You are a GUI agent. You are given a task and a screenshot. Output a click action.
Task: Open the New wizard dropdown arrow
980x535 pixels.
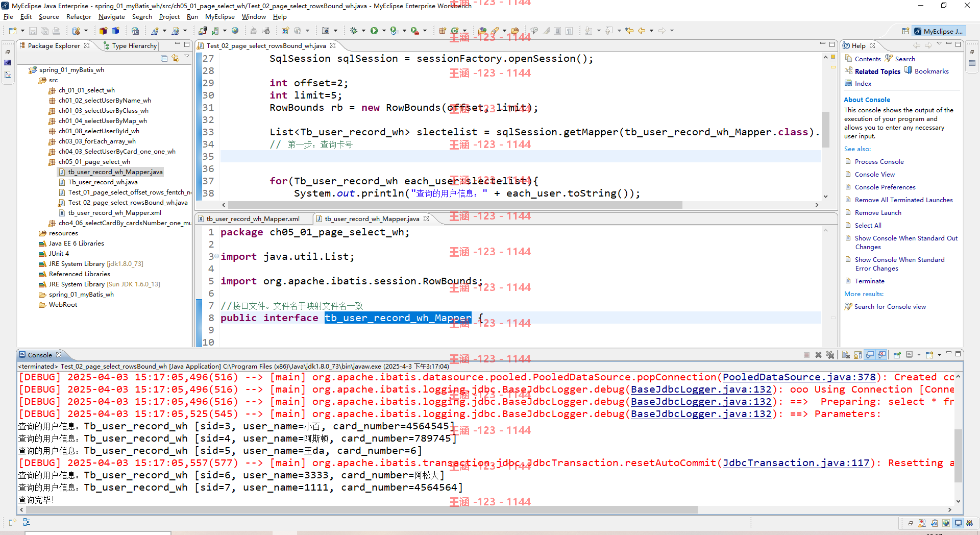[x=22, y=31]
